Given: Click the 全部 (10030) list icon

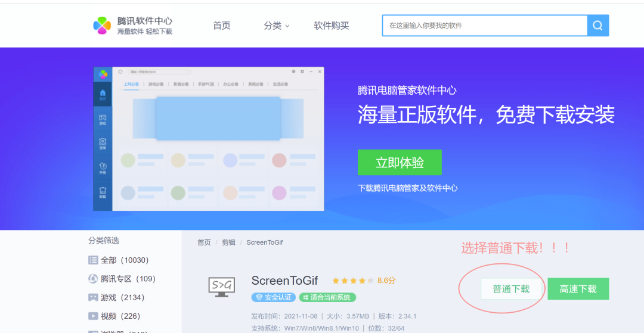Looking at the screenshot, I should 93,260.
